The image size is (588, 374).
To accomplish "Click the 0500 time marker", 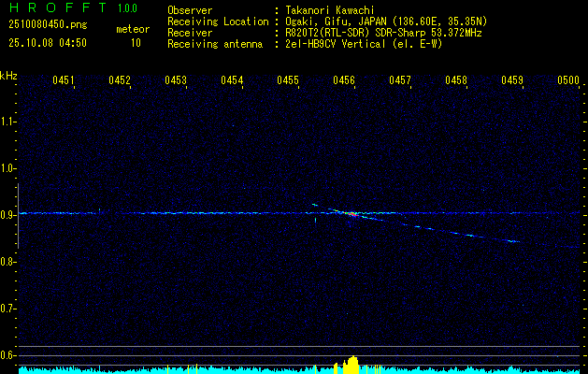I will tap(568, 81).
